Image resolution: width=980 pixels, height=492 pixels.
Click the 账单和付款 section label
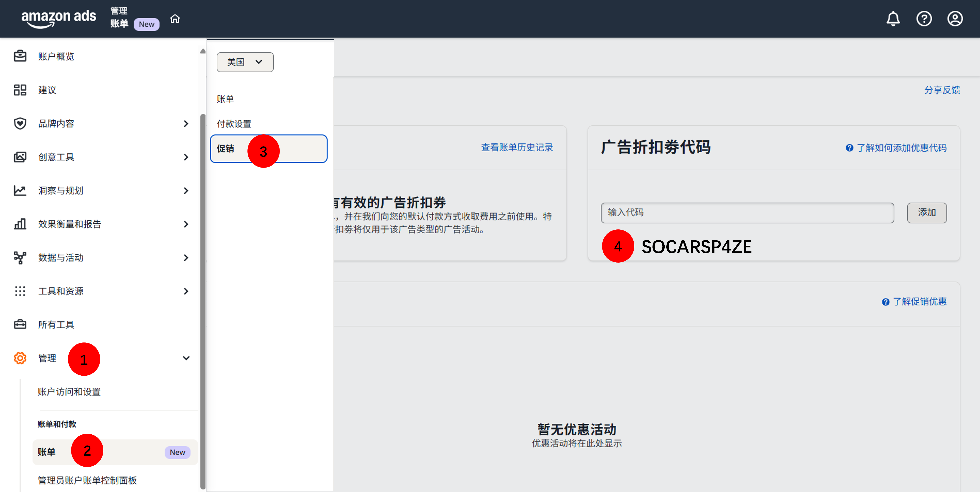click(57, 424)
